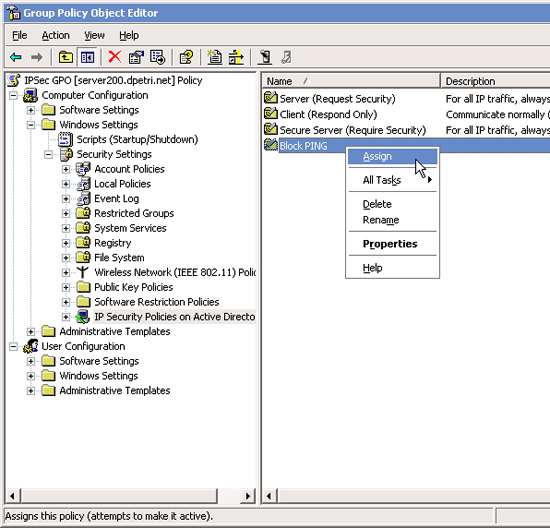The height and width of the screenshot is (528, 550).
Task: Click the Create IP Security Policy icon
Action: pos(214,57)
